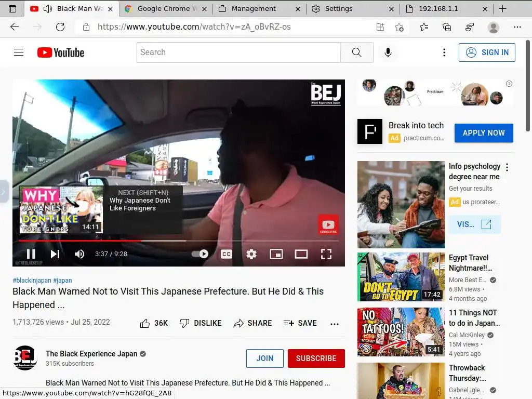Enable miniplayer mode
Image resolution: width=532 pixels, height=399 pixels.
276,254
